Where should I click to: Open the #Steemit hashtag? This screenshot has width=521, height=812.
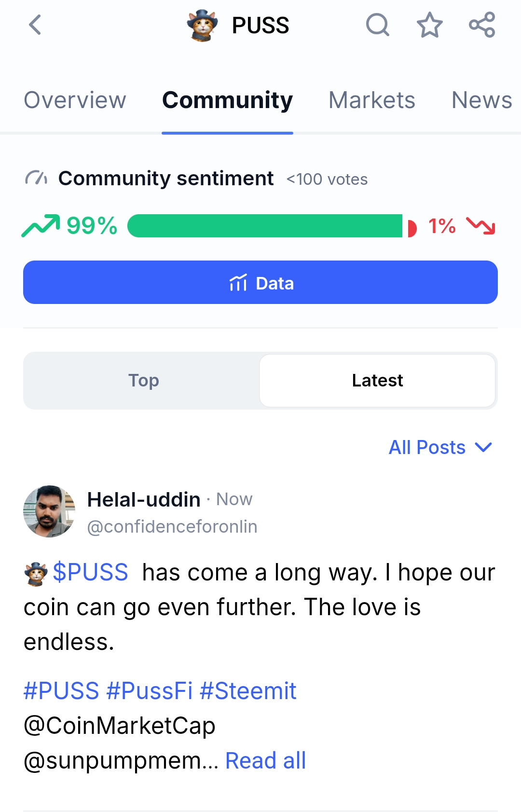pyautogui.click(x=248, y=691)
